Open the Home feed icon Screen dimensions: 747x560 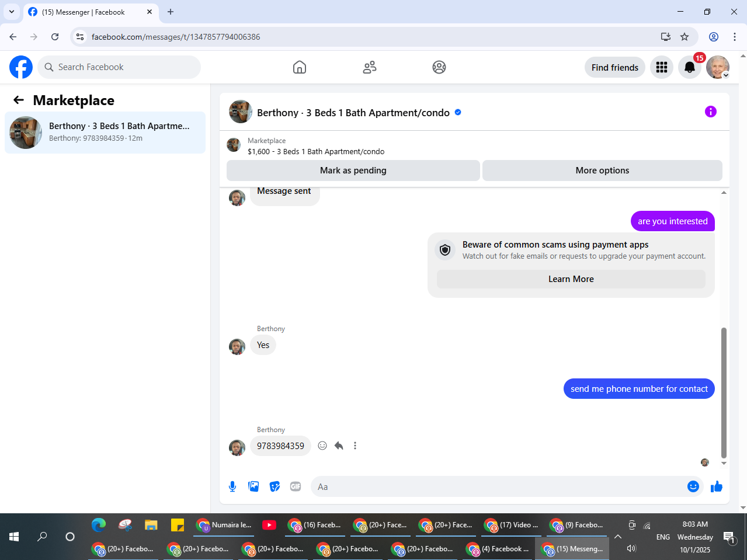(x=300, y=67)
